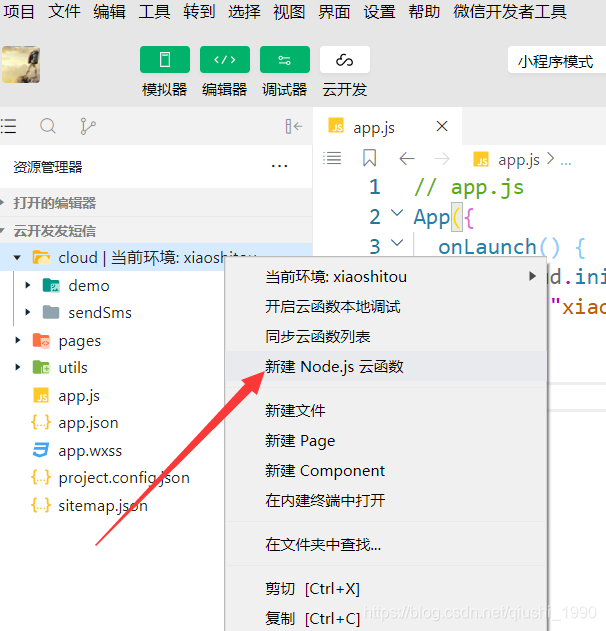This screenshot has height=631, width=606.
Task: Choose 新建 Node.js 云函数 menu entry
Action: coord(385,366)
